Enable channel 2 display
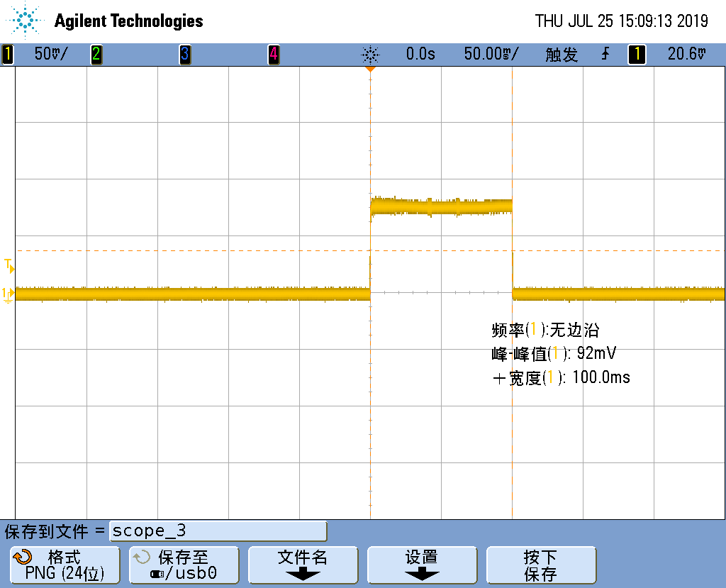The width and height of the screenshot is (726, 588). [96, 53]
